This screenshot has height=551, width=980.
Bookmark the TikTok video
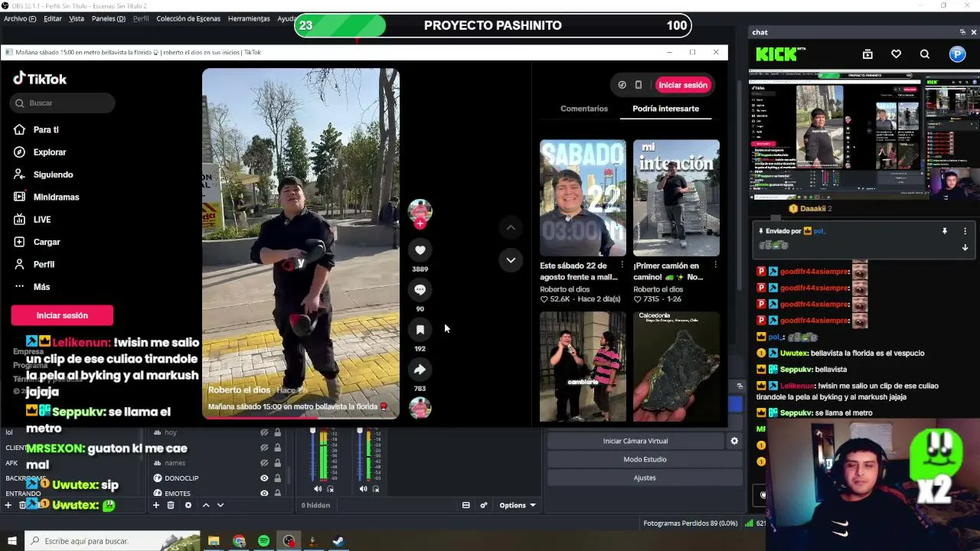coord(420,329)
